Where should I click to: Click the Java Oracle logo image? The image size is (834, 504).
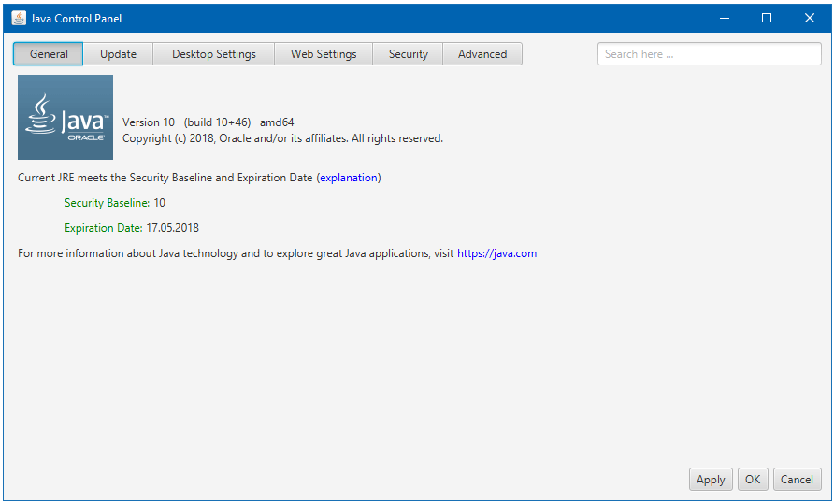tap(65, 117)
